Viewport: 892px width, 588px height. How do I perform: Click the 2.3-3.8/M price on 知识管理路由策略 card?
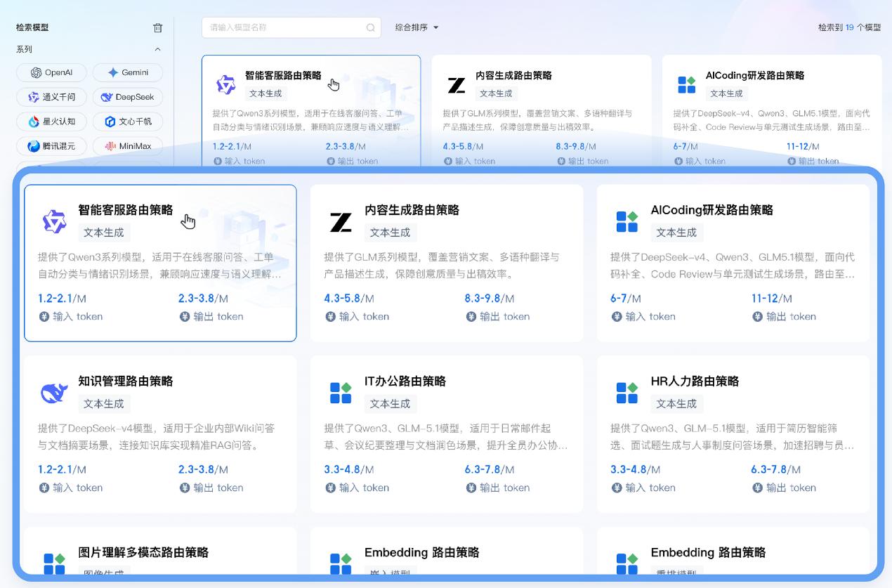(x=203, y=469)
